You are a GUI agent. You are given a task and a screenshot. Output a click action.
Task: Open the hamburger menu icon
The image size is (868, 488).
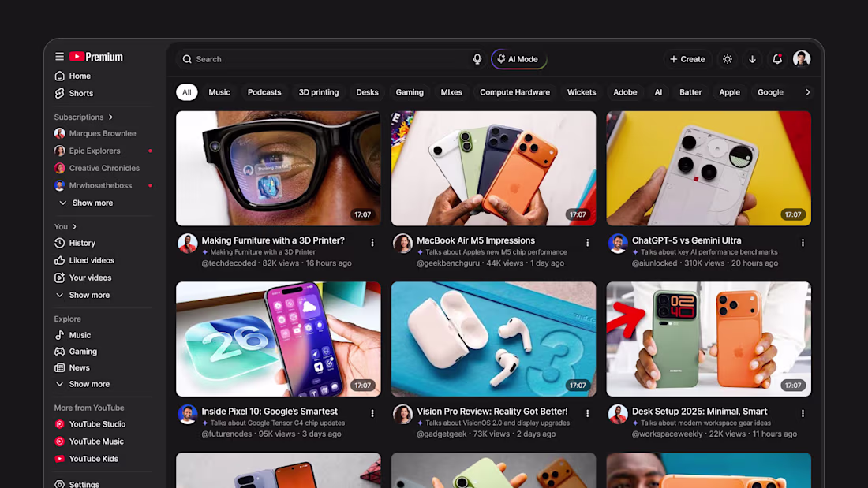coord(59,57)
